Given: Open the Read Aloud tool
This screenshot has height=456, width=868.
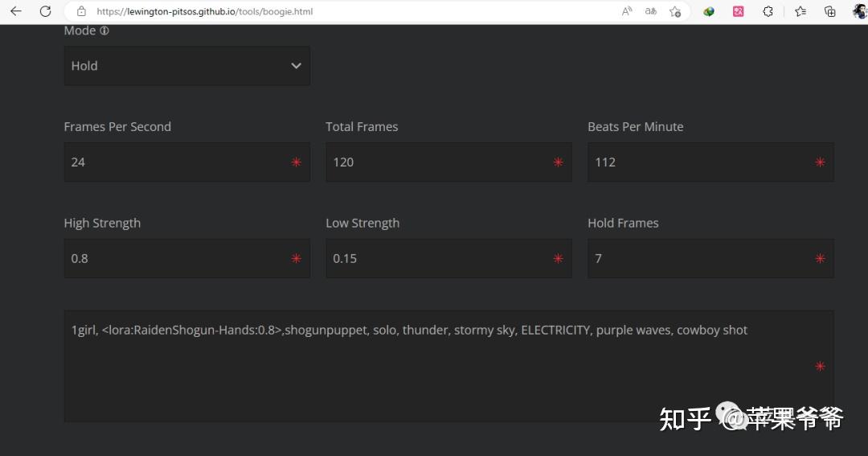Looking at the screenshot, I should tap(627, 11).
